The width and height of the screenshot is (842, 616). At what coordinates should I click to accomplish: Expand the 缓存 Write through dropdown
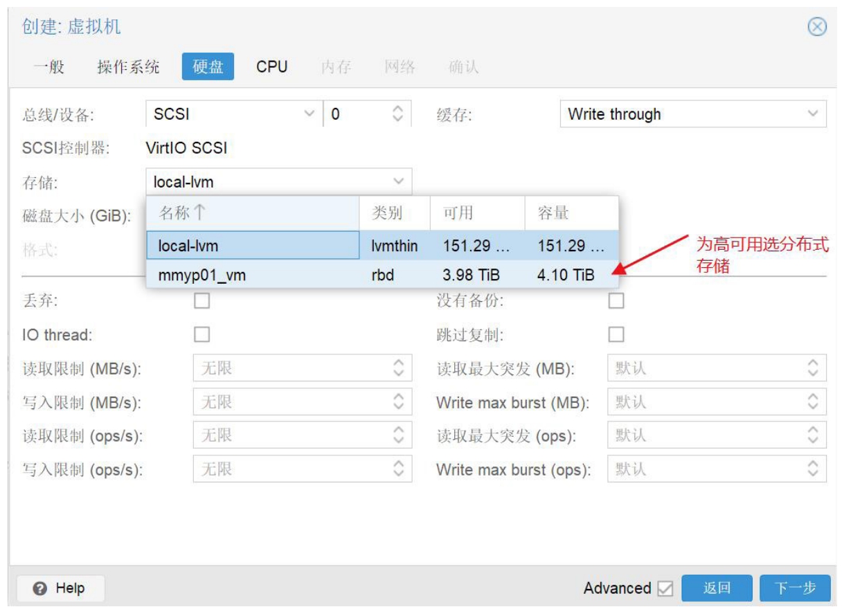pyautogui.click(x=812, y=114)
